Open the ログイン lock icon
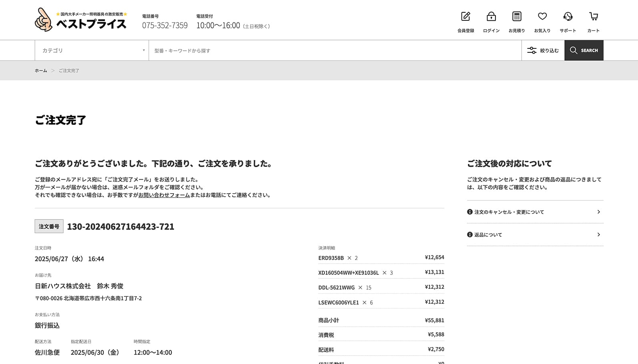 [x=491, y=17]
